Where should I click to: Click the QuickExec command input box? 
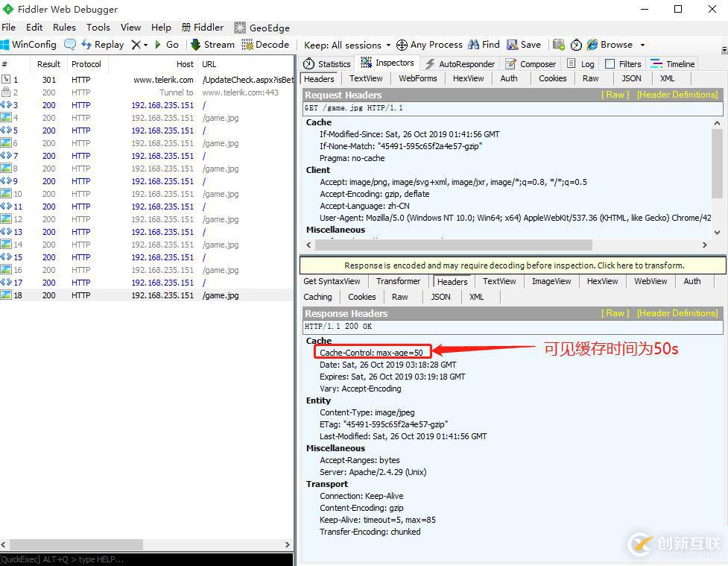coord(147,559)
